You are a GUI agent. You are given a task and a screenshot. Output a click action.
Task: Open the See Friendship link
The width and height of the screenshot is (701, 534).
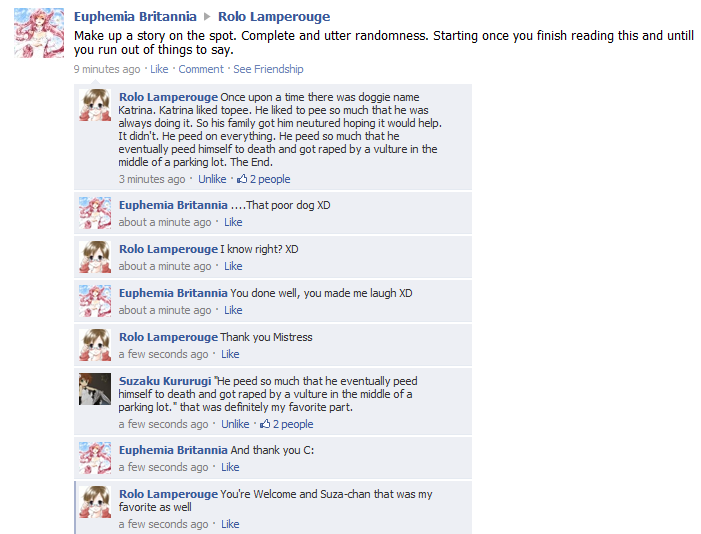[x=268, y=69]
